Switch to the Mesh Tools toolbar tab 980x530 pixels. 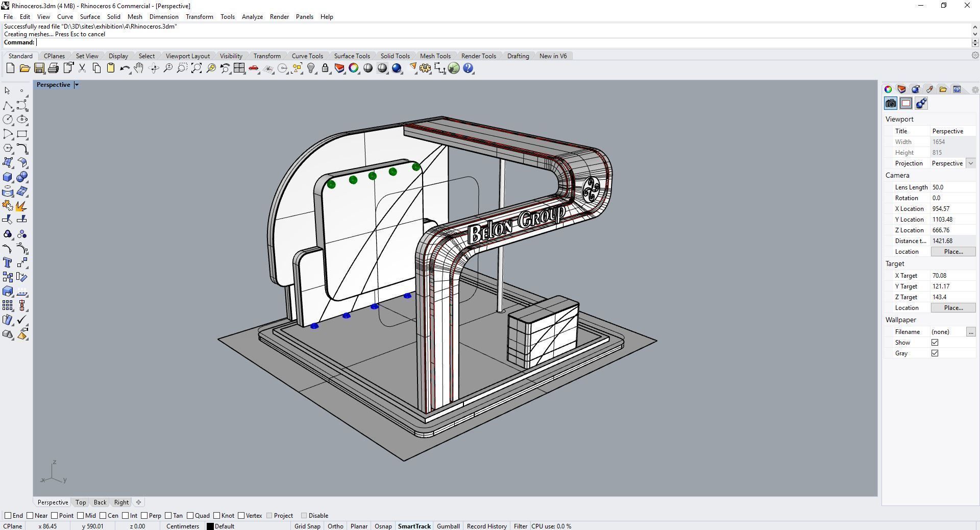click(435, 56)
